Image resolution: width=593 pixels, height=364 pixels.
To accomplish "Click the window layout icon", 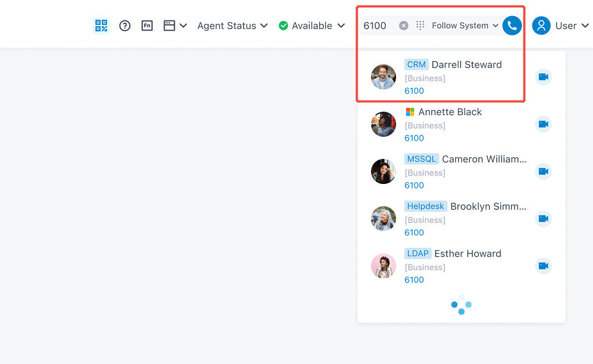I will (x=169, y=26).
